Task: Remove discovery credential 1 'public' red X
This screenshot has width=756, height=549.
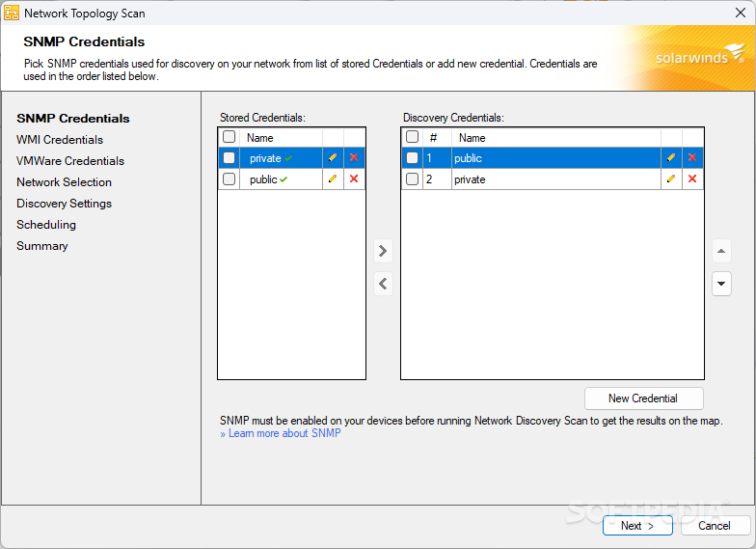Action: click(x=692, y=158)
